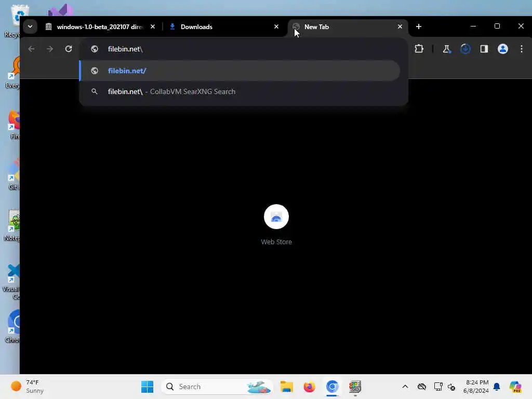
Task: Switch to the windows-1.0-beta_202107 tab
Action: (x=100, y=27)
